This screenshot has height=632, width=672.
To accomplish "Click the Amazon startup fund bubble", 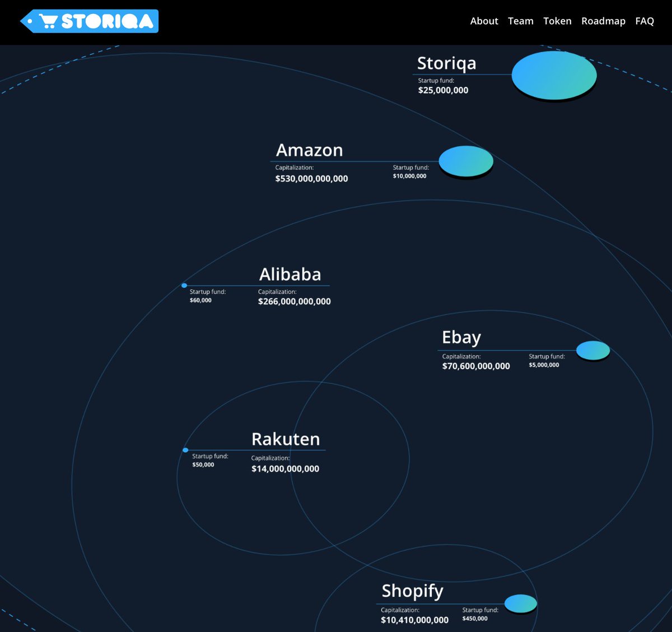I will 466,161.
